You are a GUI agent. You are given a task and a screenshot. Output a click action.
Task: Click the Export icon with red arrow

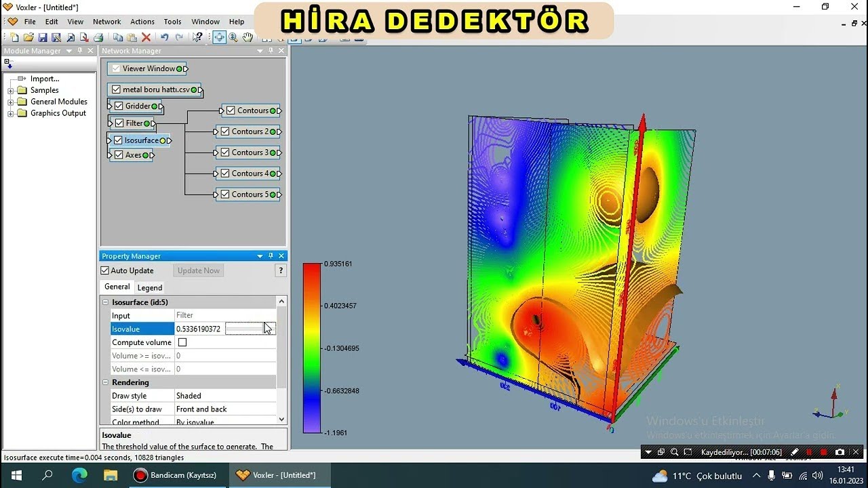pos(84,37)
